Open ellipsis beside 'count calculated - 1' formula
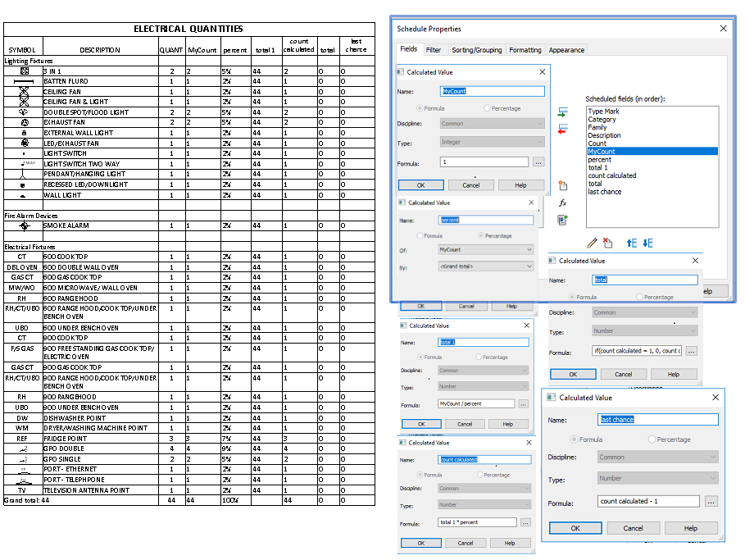The height and width of the screenshot is (560, 745). [711, 502]
